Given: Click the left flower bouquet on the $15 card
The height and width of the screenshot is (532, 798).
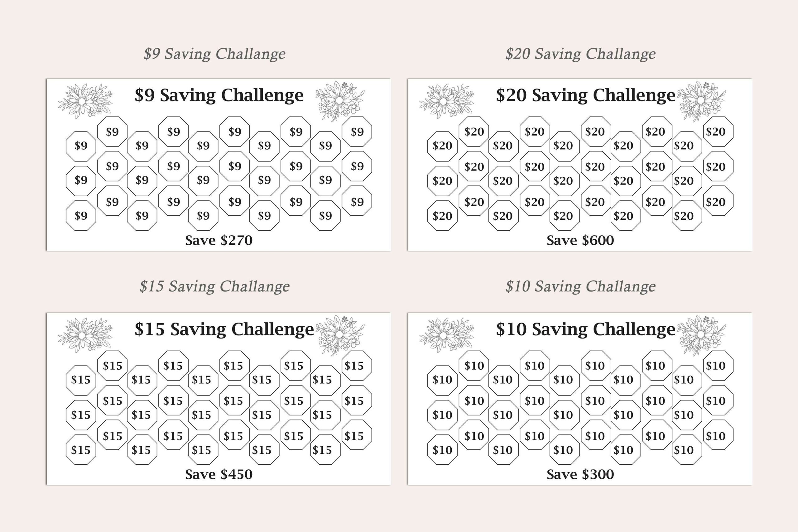Looking at the screenshot, I should (85, 335).
